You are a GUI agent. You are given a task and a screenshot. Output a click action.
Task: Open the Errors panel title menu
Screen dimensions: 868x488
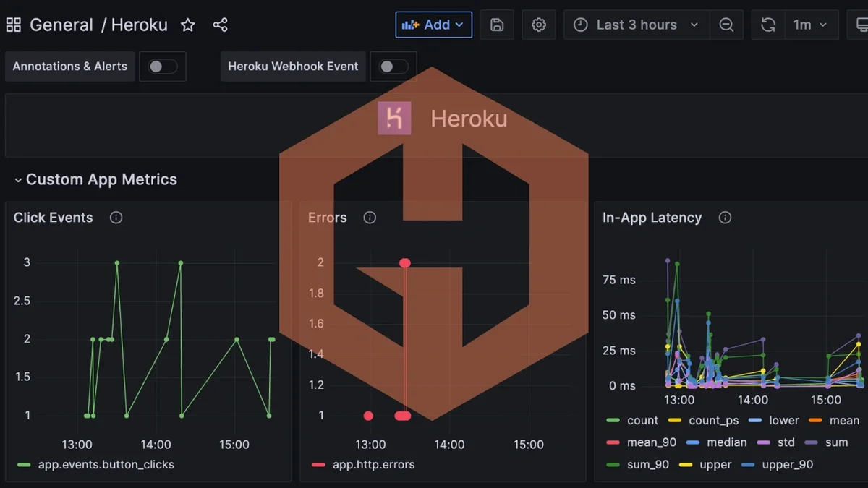(328, 218)
